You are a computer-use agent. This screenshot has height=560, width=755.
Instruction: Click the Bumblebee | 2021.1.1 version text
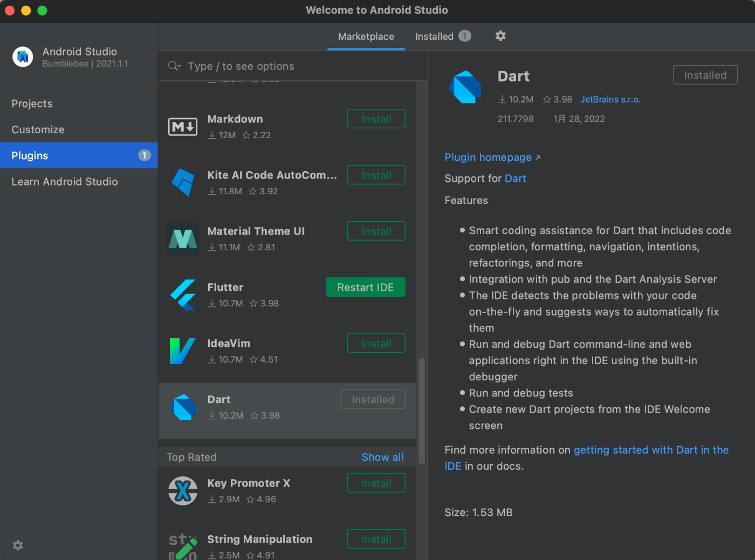coord(85,64)
